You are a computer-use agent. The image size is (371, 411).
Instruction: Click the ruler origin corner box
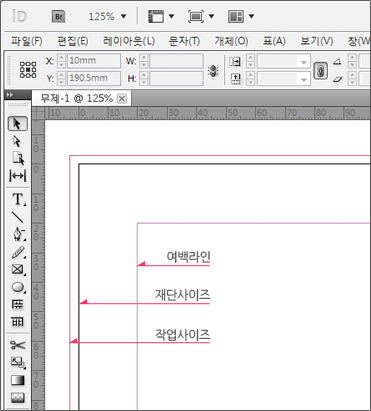(x=38, y=114)
